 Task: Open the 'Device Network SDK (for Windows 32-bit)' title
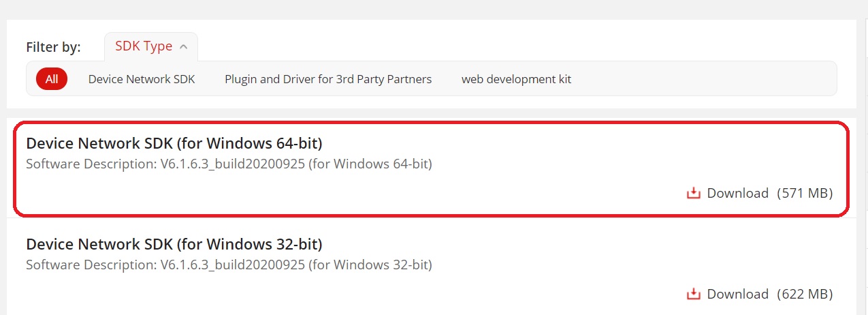[174, 244]
